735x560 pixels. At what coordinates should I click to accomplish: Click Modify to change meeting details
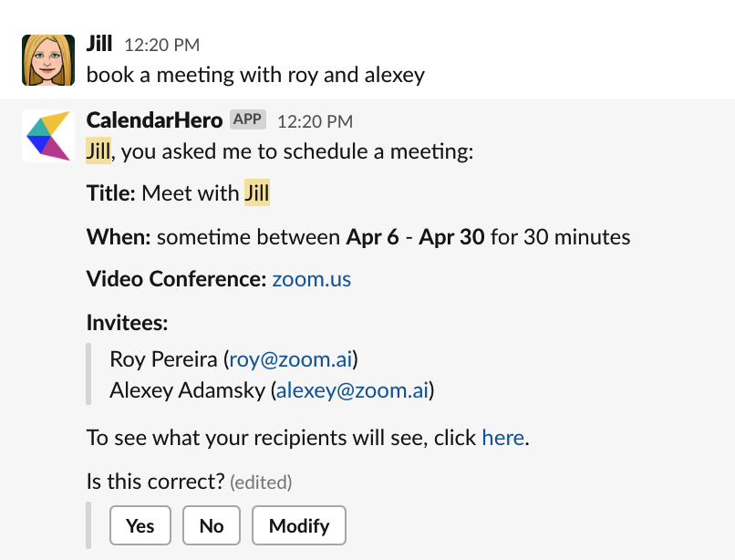click(x=299, y=525)
